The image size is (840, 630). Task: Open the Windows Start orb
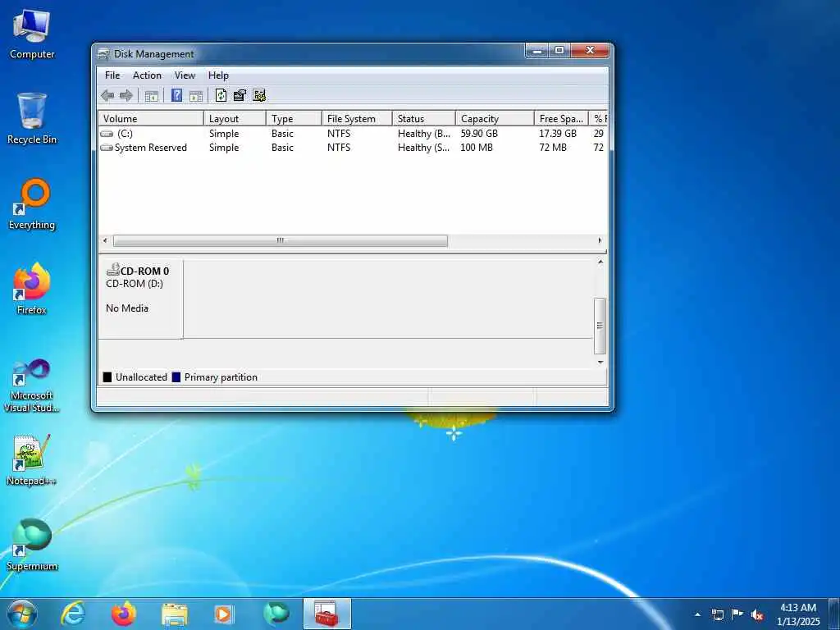22,614
